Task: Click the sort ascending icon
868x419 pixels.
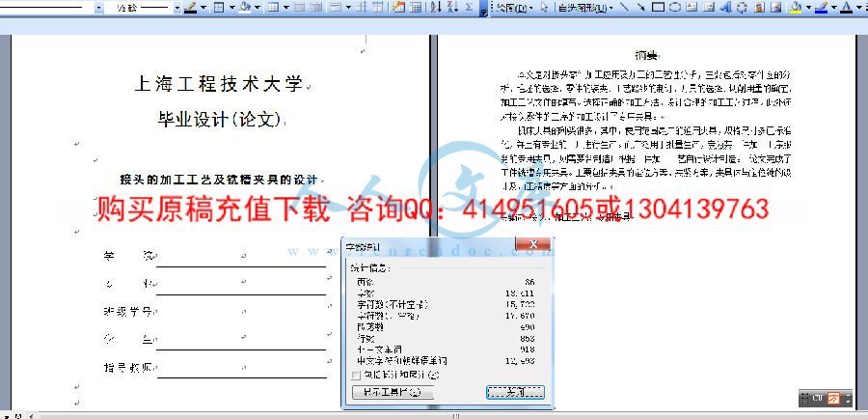Action: 436,7
